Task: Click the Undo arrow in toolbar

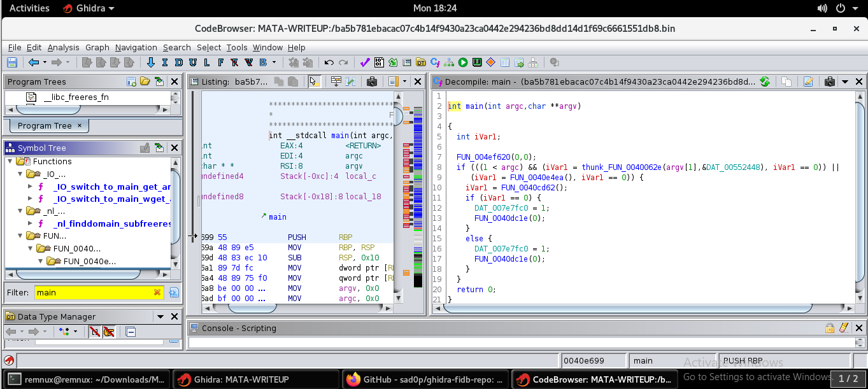Action: point(329,62)
